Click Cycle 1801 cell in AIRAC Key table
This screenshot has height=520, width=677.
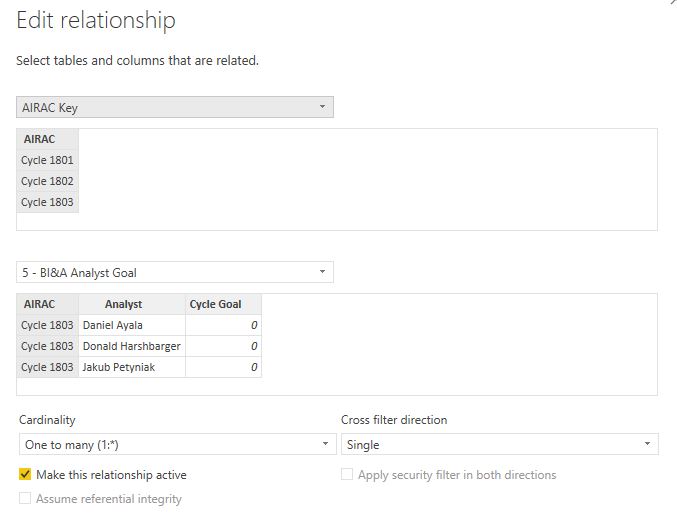(47, 160)
